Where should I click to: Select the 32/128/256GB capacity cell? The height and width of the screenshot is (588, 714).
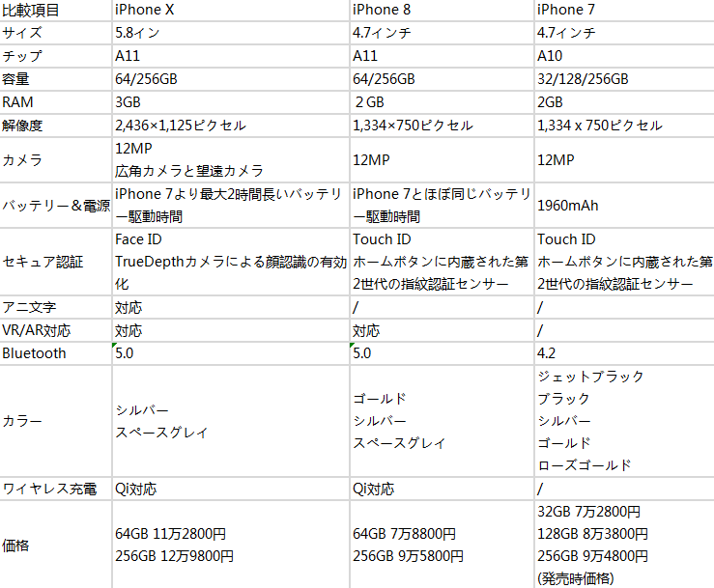(624, 79)
